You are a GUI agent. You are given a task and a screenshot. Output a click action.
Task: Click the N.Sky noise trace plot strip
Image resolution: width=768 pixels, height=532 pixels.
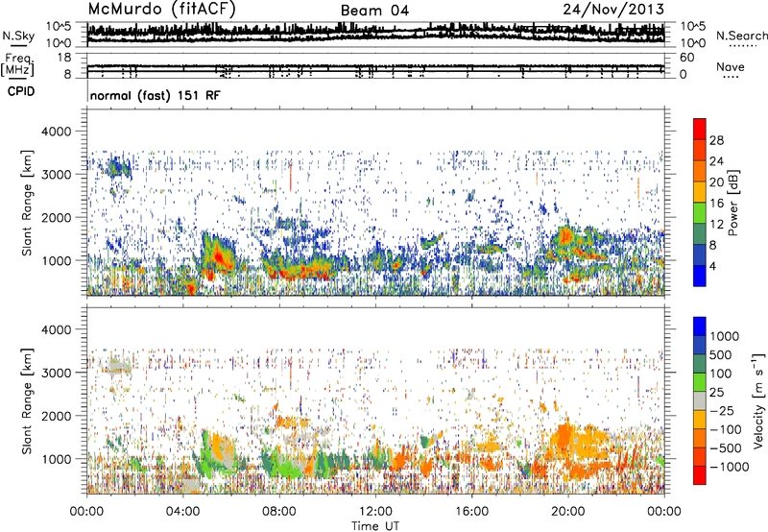[375, 35]
